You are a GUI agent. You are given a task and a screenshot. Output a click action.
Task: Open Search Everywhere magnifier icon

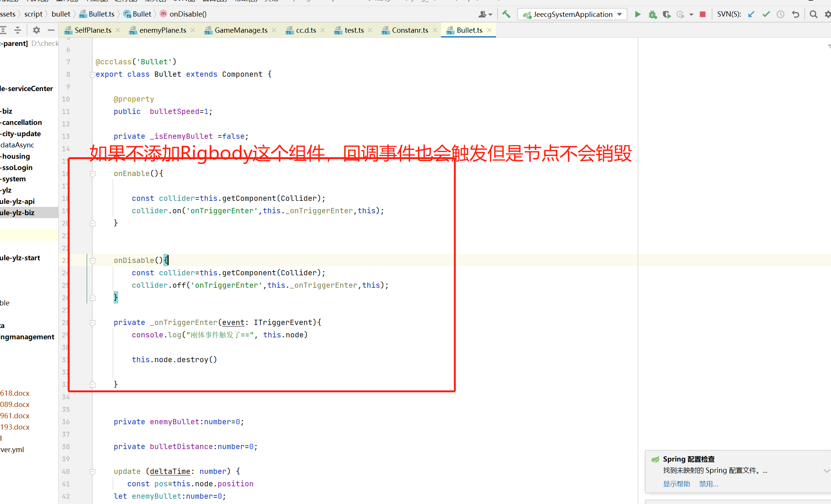click(813, 14)
